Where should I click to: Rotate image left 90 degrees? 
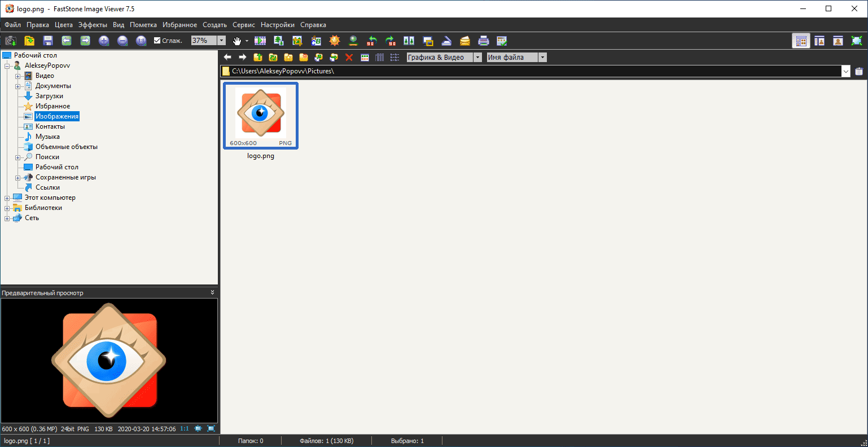tap(372, 41)
